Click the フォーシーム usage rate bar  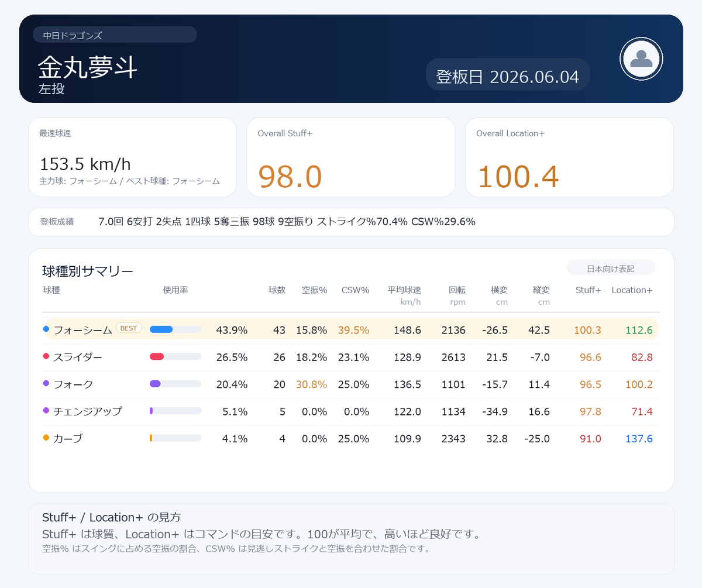coord(175,329)
